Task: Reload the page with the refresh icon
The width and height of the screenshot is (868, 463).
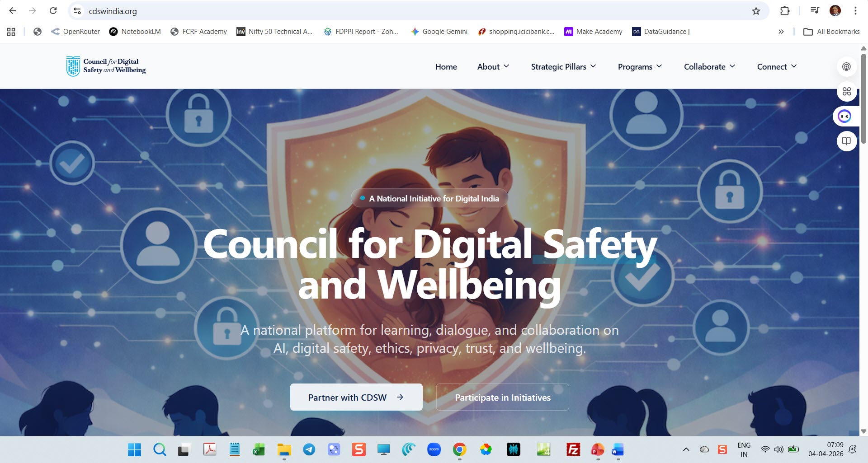Action: coord(53,11)
